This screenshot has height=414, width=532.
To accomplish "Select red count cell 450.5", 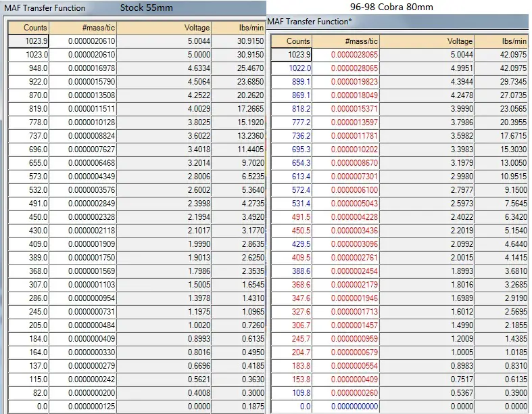I will (291, 231).
